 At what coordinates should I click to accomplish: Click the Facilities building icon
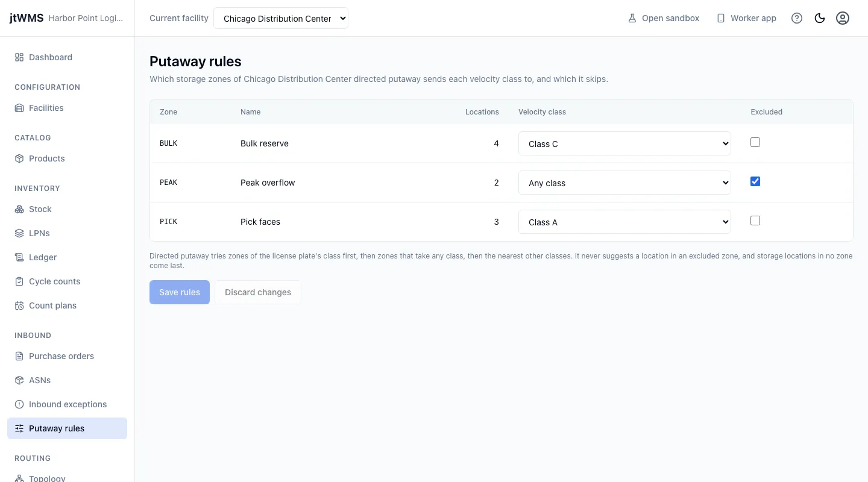click(19, 108)
